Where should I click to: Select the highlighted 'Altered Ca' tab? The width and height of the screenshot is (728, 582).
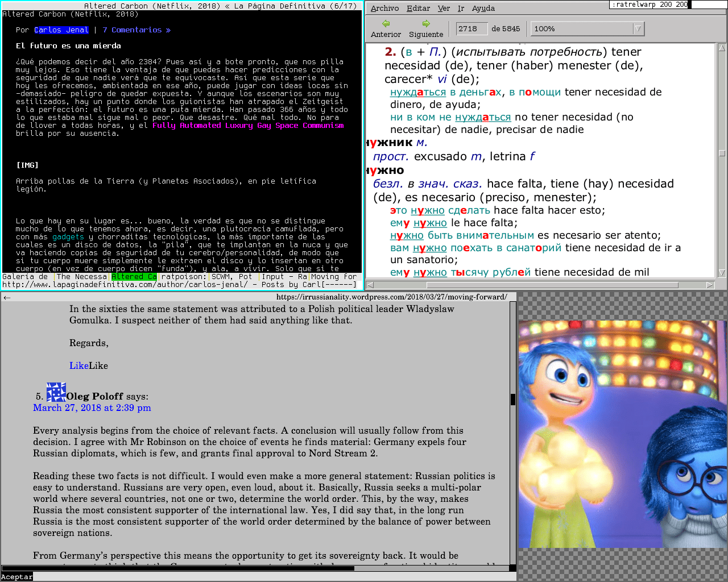coord(134,277)
